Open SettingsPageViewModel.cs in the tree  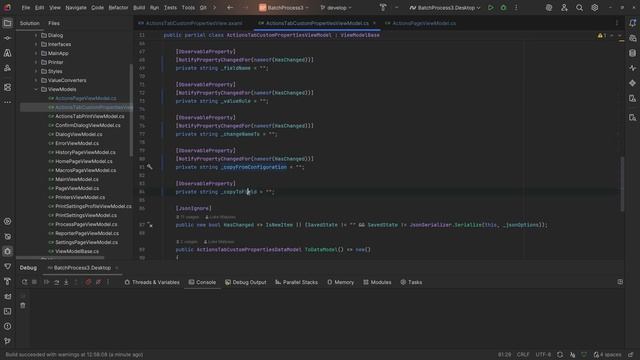pos(87,242)
